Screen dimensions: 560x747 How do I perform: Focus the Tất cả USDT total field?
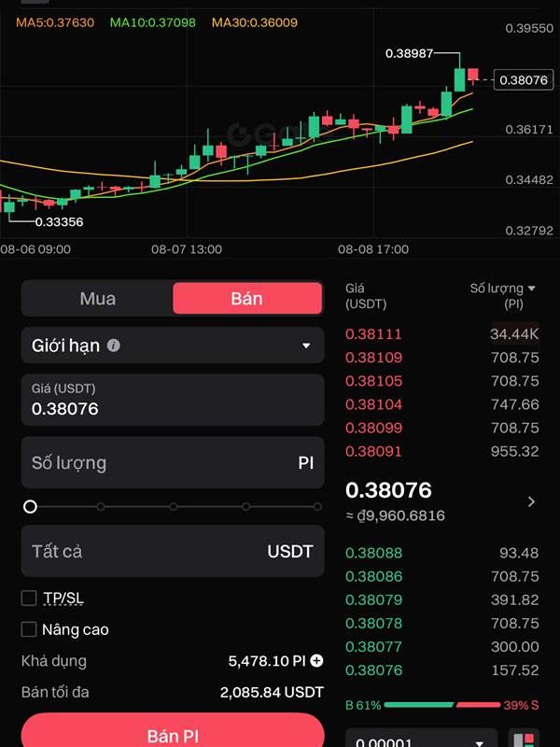point(173,551)
